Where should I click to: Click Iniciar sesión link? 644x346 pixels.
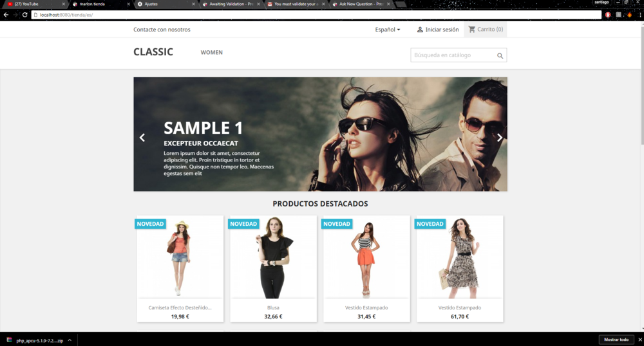(x=442, y=30)
